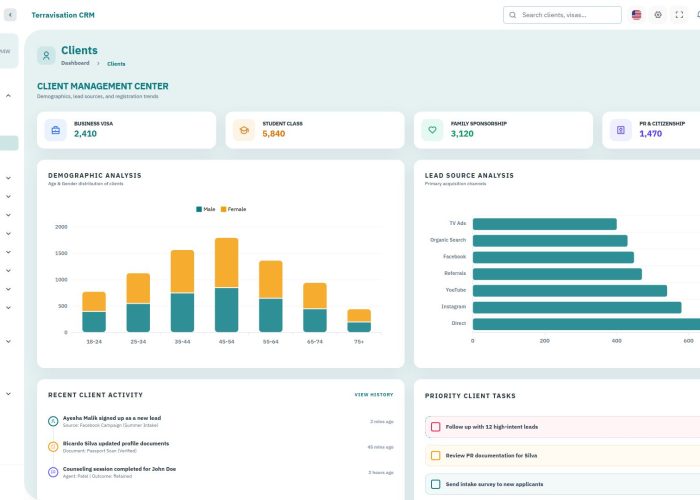Click the '45 mins ago' timestamp
Screen dimensions: 700x500
point(380,447)
